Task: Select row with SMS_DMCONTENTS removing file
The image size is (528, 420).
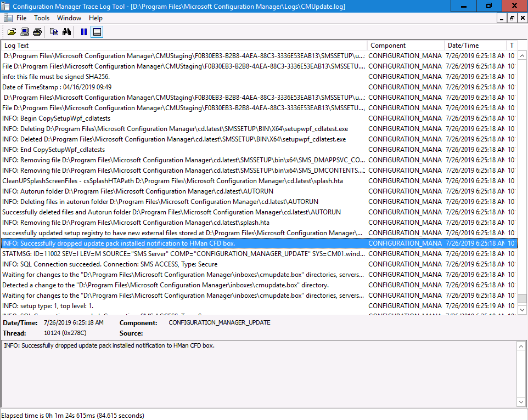Action: pyautogui.click(x=259, y=171)
